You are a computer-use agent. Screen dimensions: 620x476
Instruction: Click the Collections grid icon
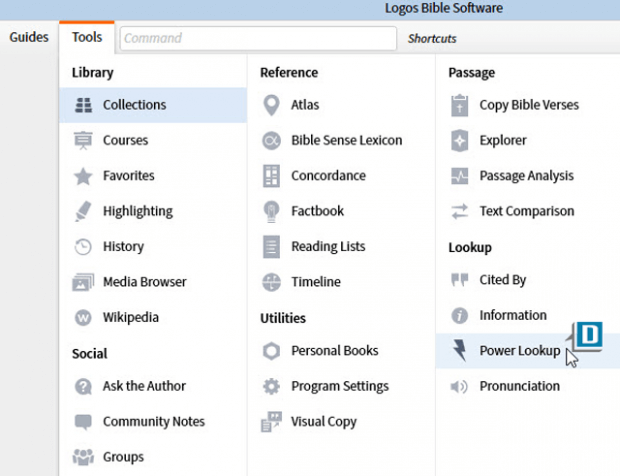coord(84,105)
